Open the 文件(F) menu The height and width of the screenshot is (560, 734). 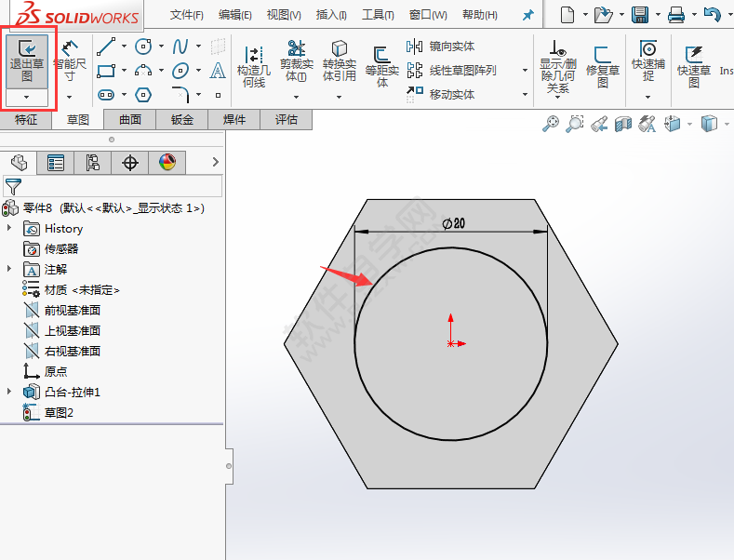click(186, 15)
